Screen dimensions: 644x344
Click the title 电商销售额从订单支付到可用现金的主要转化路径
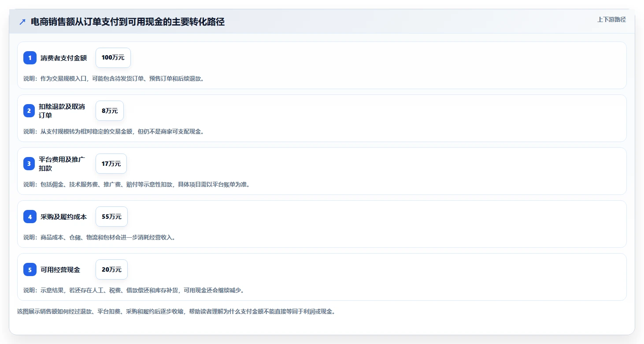(128, 22)
